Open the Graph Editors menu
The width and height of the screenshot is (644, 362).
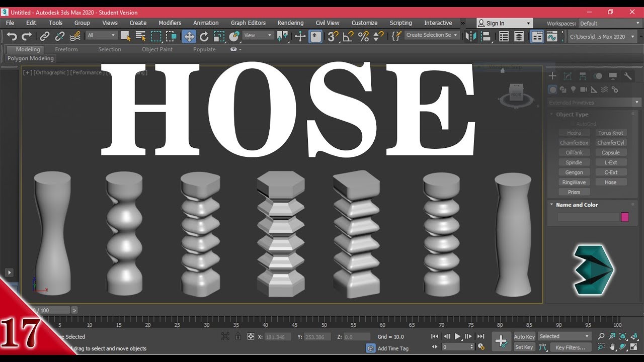tap(248, 23)
